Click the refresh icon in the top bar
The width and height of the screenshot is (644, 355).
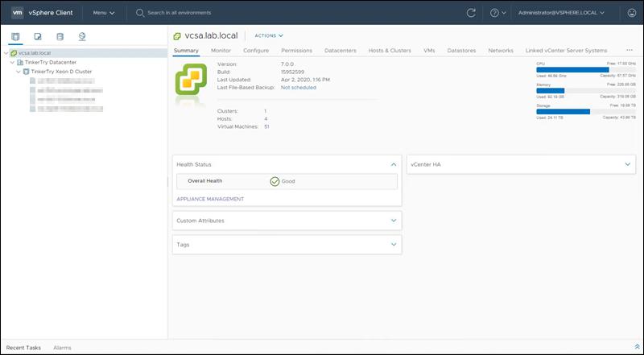click(471, 13)
